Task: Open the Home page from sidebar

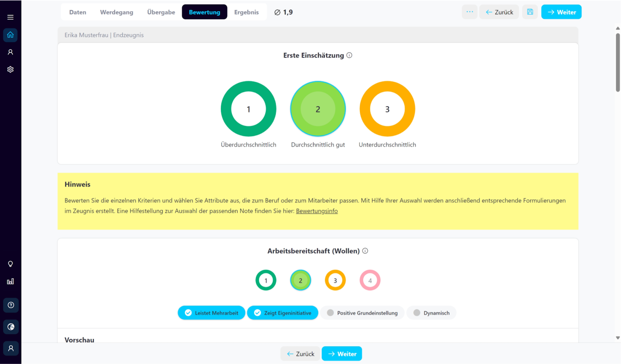Action: pyautogui.click(x=10, y=35)
